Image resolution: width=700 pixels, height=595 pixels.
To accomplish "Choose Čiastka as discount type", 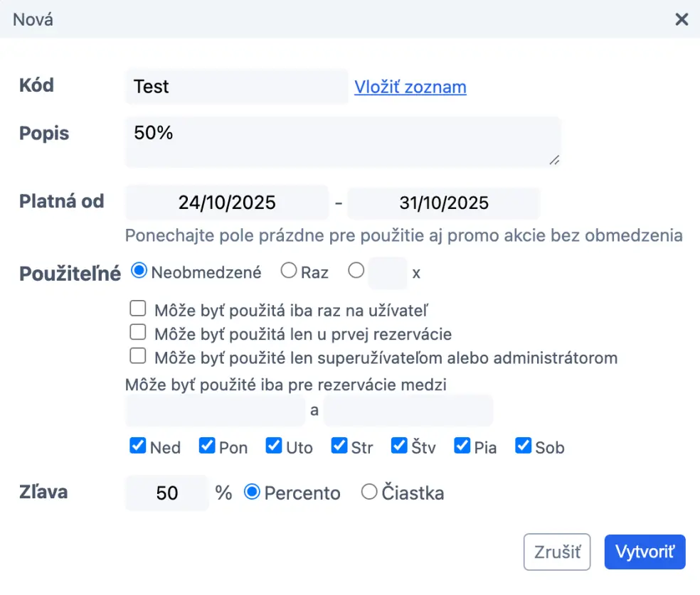I will pos(369,492).
